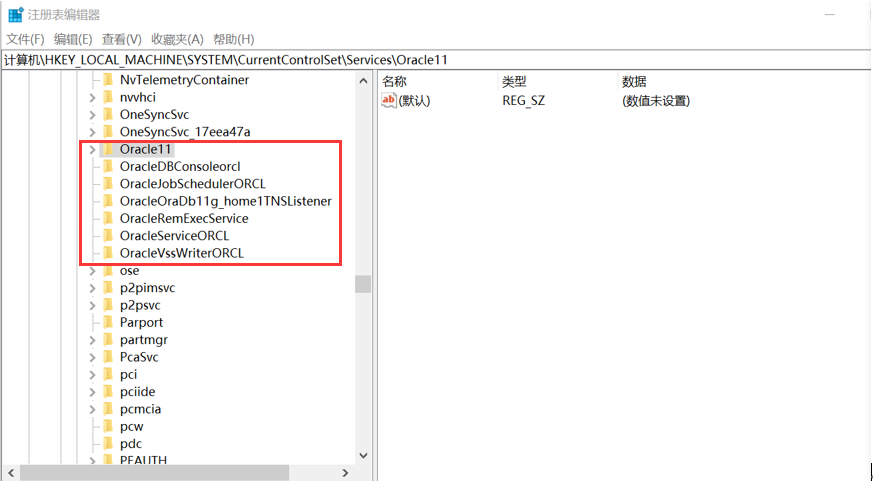Screen dimensions: 873x481
Task: Click the ab string value icon
Action: (389, 100)
